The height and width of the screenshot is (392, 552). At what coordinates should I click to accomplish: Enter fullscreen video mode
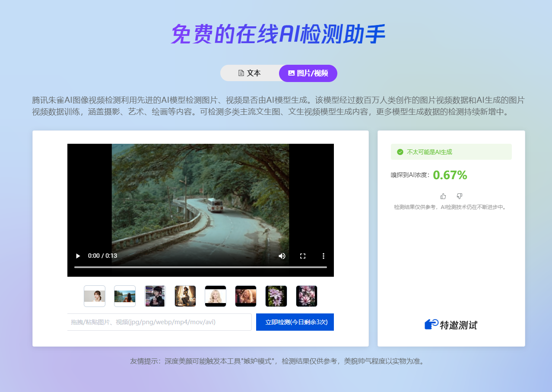tap(303, 256)
